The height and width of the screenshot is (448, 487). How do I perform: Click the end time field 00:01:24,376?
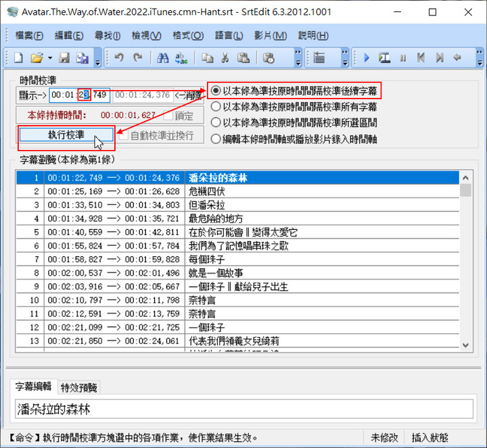143,95
